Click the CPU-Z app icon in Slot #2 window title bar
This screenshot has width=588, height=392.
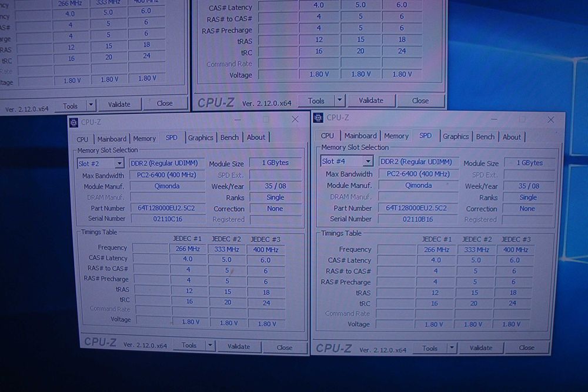(74, 122)
